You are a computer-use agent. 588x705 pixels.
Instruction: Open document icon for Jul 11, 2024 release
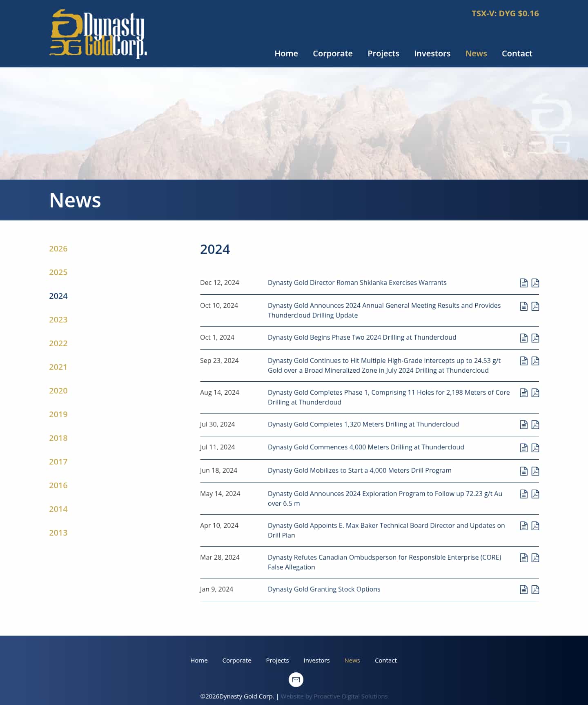click(x=523, y=448)
